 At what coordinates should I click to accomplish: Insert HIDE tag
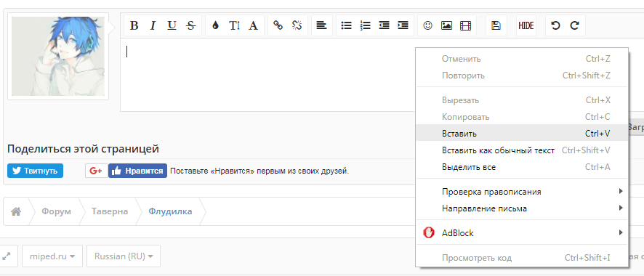pyautogui.click(x=526, y=25)
